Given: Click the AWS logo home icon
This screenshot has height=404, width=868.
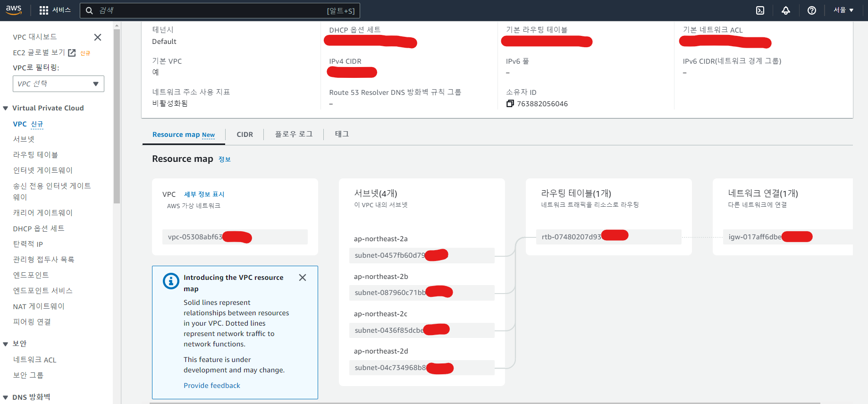Looking at the screenshot, I should tap(14, 10).
